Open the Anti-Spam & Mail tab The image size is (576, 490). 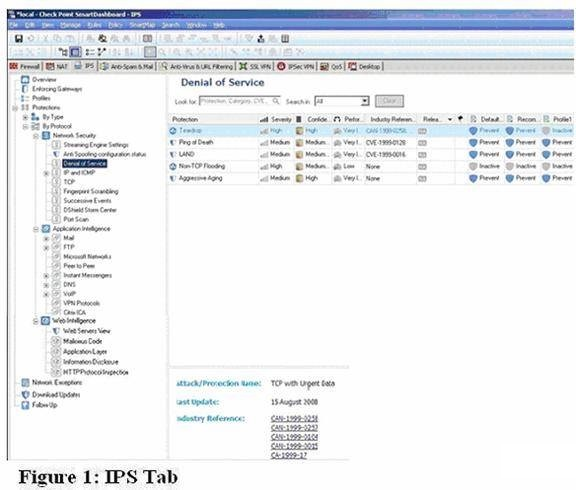click(x=127, y=66)
